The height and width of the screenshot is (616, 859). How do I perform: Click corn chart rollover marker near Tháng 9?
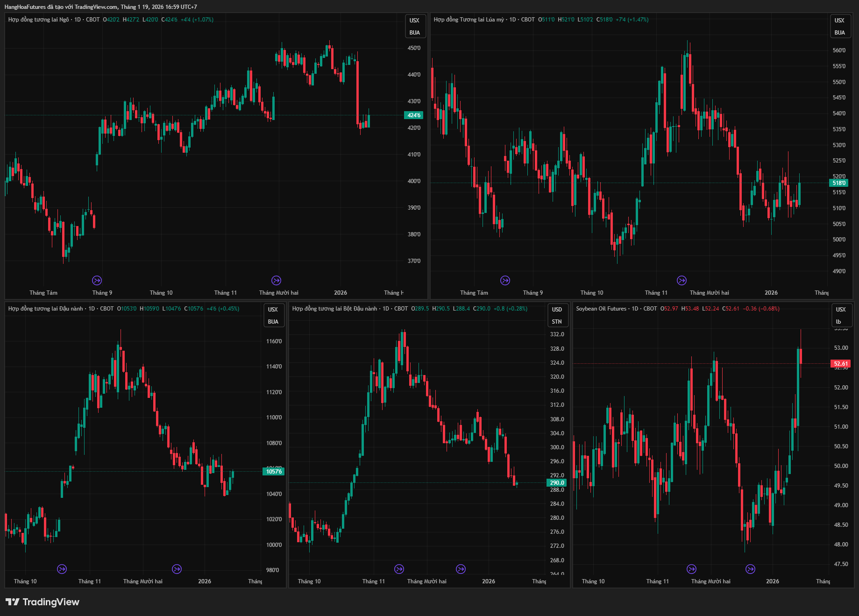point(97,280)
